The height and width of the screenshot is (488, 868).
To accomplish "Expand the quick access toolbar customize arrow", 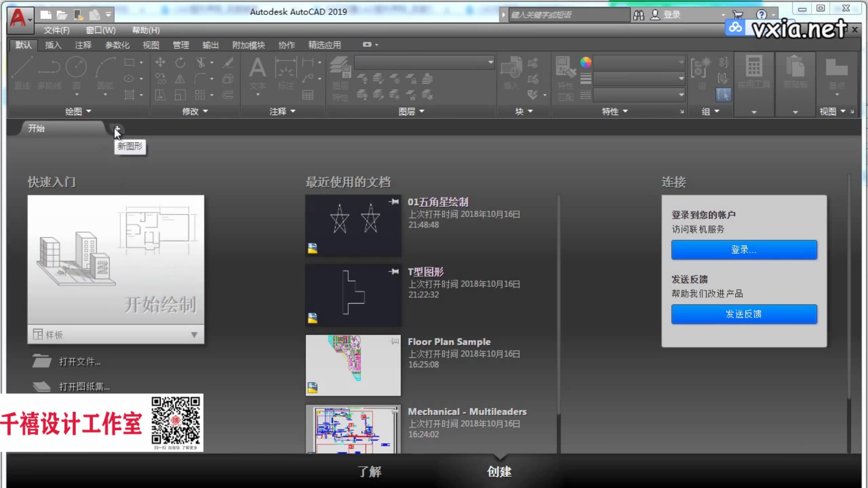I will [x=108, y=15].
